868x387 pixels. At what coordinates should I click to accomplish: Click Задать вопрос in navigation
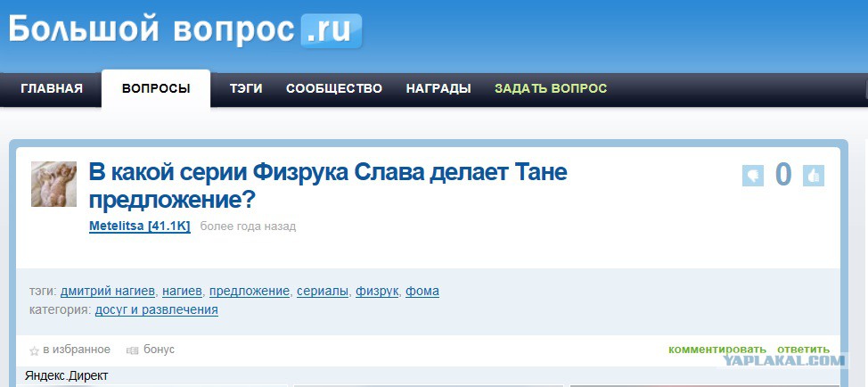(x=551, y=88)
